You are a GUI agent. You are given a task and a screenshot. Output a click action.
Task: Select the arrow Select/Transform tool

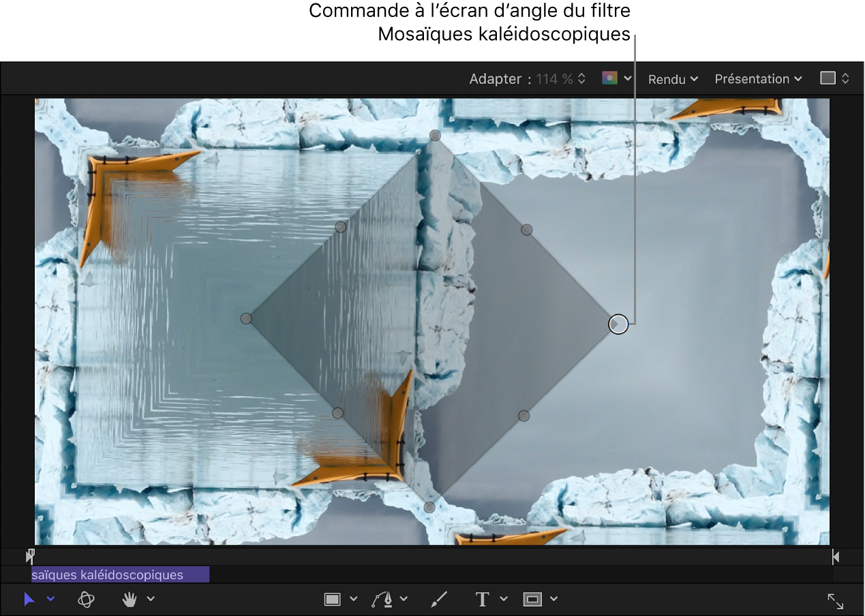point(29,600)
